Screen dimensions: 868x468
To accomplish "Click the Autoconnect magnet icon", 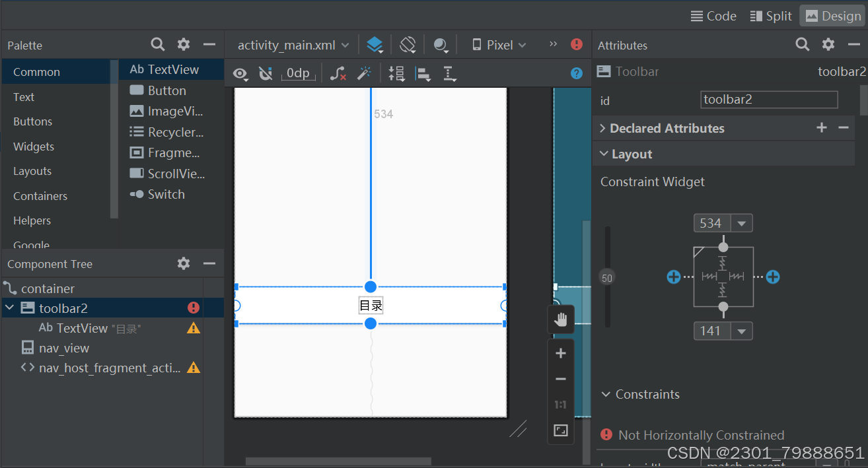I will pos(266,73).
